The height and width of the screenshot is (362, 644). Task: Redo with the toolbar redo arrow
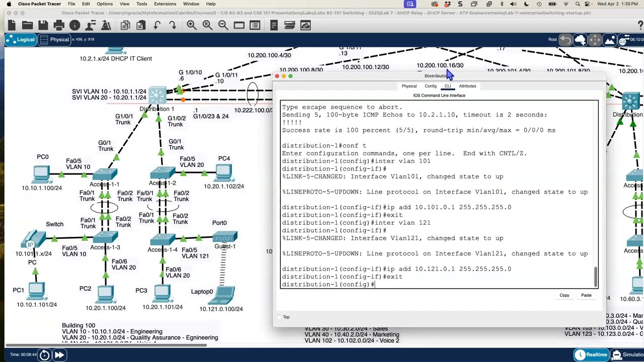[x=173, y=25]
